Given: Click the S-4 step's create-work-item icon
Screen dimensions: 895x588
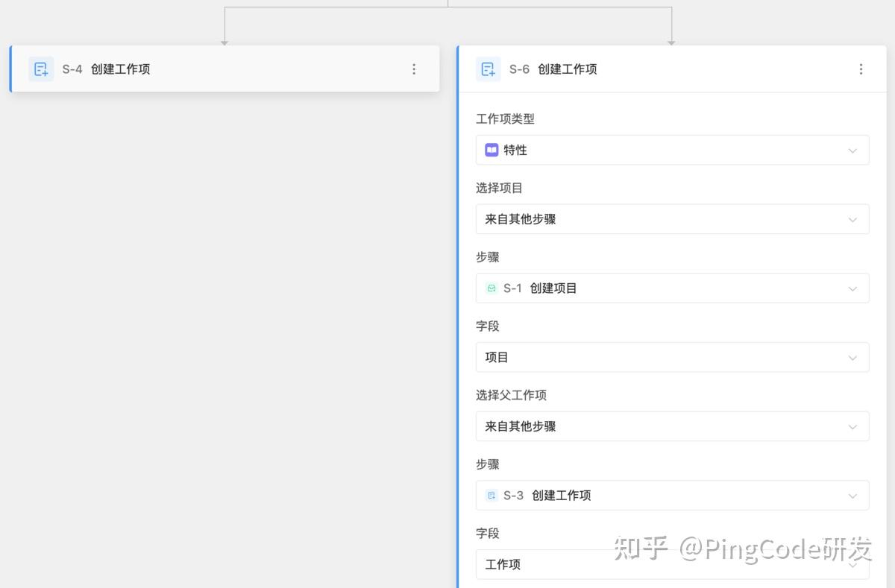Looking at the screenshot, I should (41, 69).
